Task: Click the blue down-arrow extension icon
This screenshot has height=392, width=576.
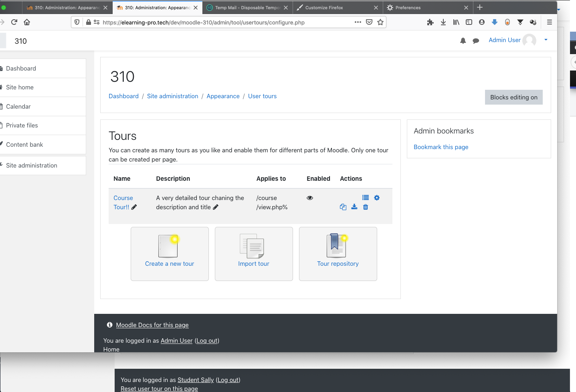Action: [x=495, y=22]
